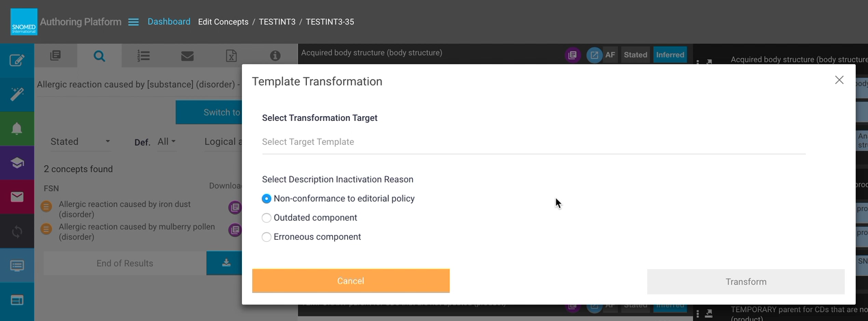
Task: Click the edit pencil icon in left sidebar
Action: [17, 61]
